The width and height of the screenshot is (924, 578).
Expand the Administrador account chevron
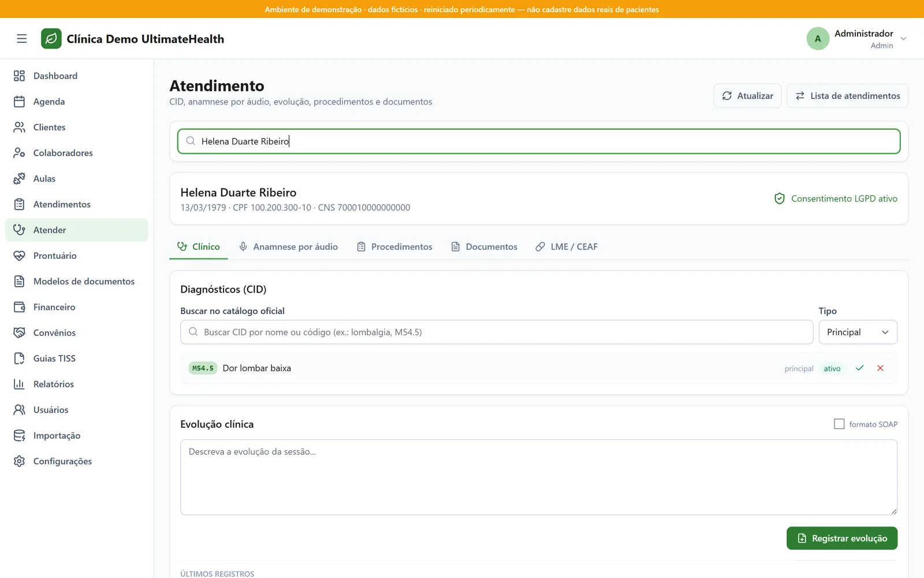click(904, 39)
